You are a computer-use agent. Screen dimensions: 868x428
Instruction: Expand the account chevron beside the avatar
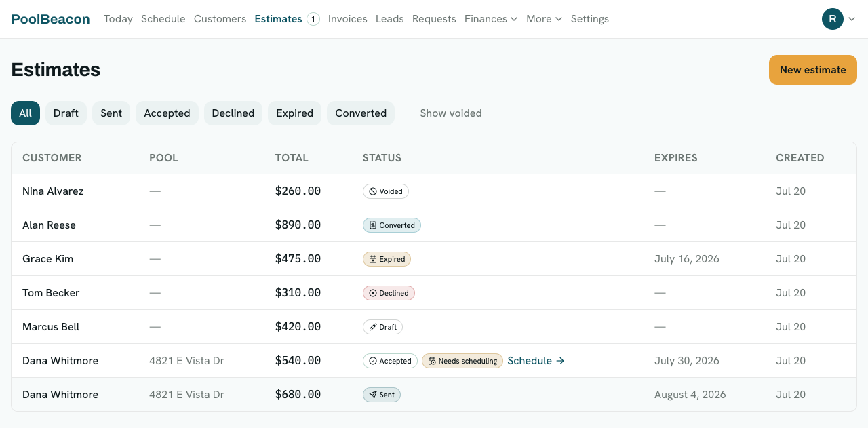point(852,19)
